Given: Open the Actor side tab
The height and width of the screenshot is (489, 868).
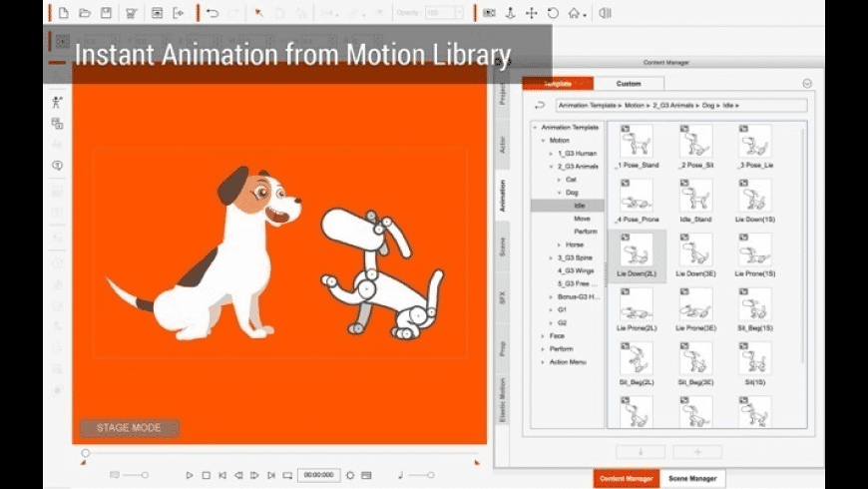Looking at the screenshot, I should coord(503,145).
